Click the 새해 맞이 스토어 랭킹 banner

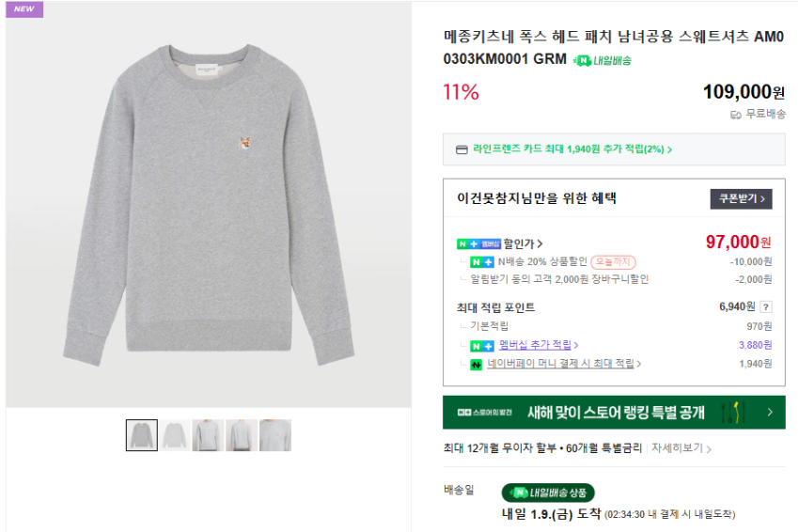[614, 412]
